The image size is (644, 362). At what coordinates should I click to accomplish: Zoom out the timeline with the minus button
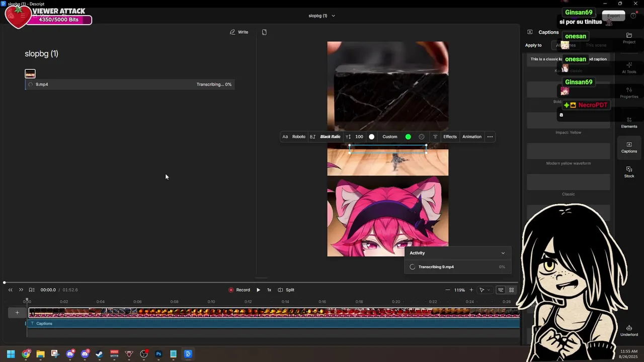click(x=448, y=290)
